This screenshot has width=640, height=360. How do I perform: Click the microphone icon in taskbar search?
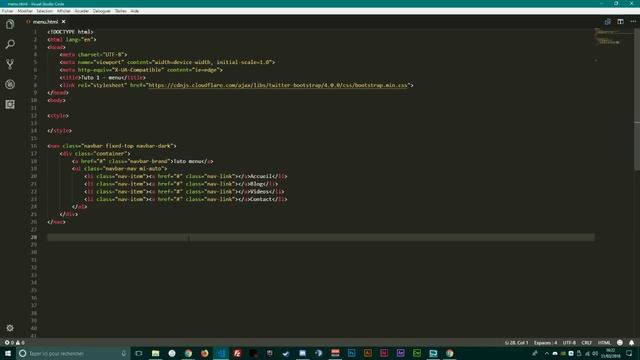[x=124, y=353]
